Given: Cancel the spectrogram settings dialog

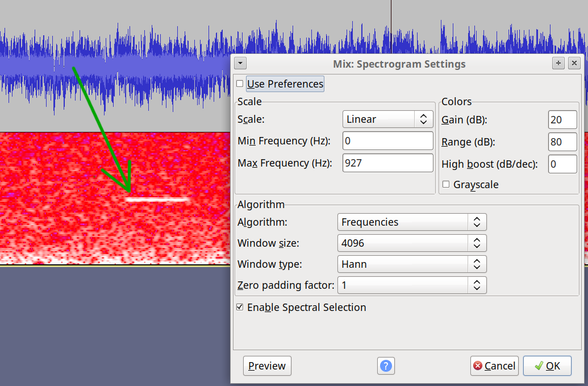Looking at the screenshot, I should click(x=494, y=366).
